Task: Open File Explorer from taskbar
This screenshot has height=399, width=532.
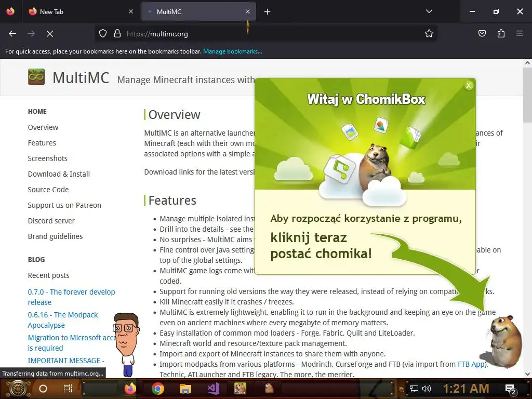Action: 185,389
